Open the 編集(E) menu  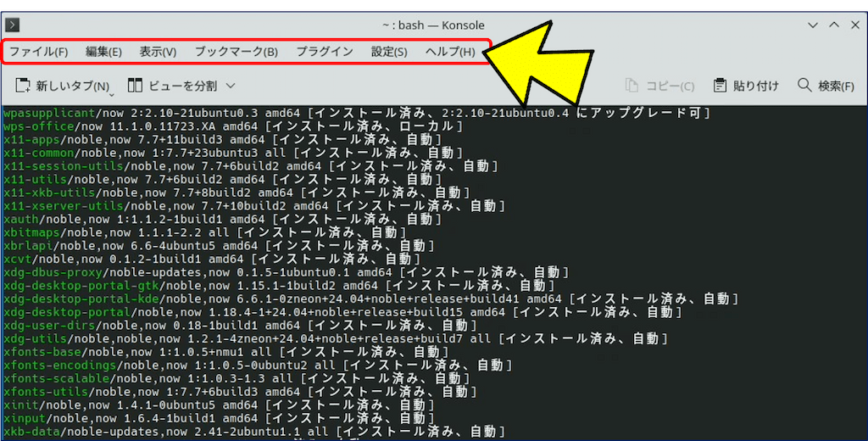click(x=103, y=52)
